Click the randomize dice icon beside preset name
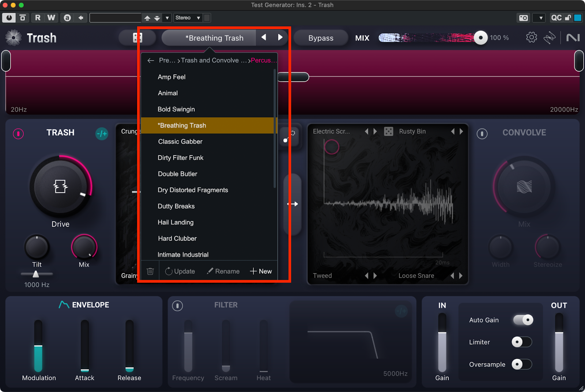This screenshot has width=585, height=392. 137,38
